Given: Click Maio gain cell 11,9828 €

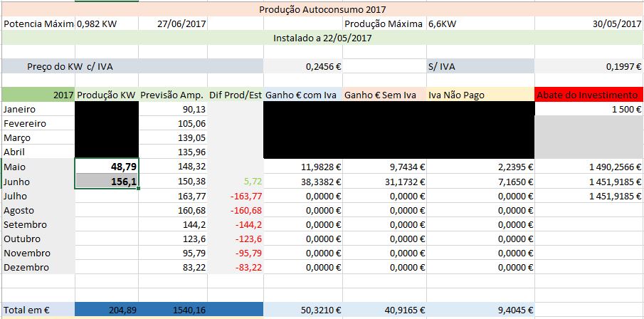Looking at the screenshot, I should (303, 167).
